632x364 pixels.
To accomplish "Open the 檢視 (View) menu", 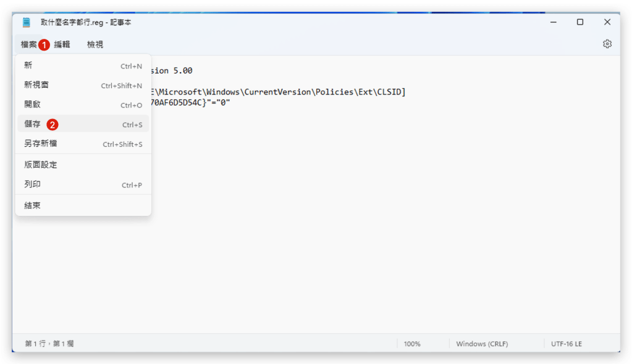I will 95,44.
